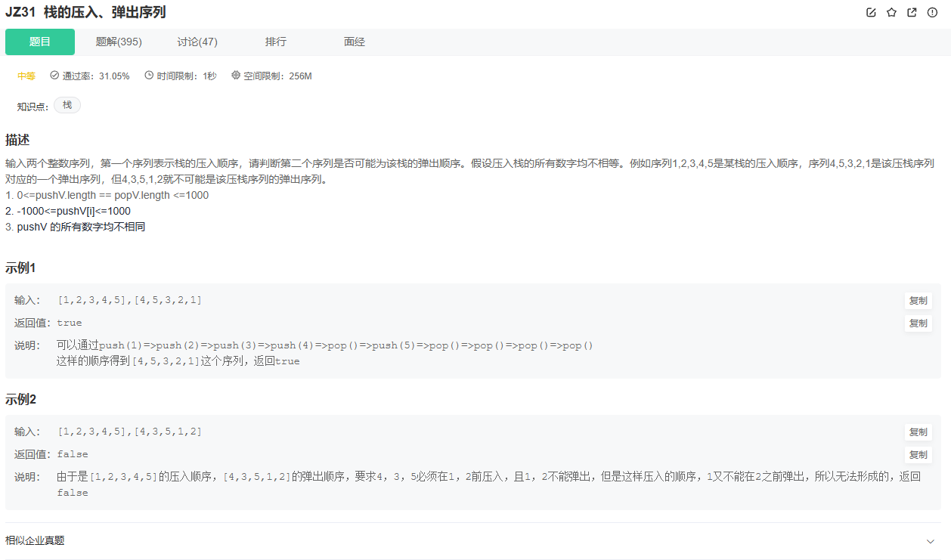Copy the 示例1 input [1,2,3,4,5],[4,5,3,2,1]
The height and width of the screenshot is (560, 951).
918,301
